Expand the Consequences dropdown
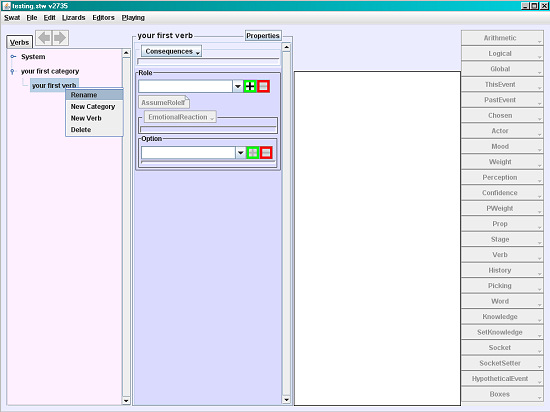This screenshot has height=412, width=550. (x=172, y=51)
